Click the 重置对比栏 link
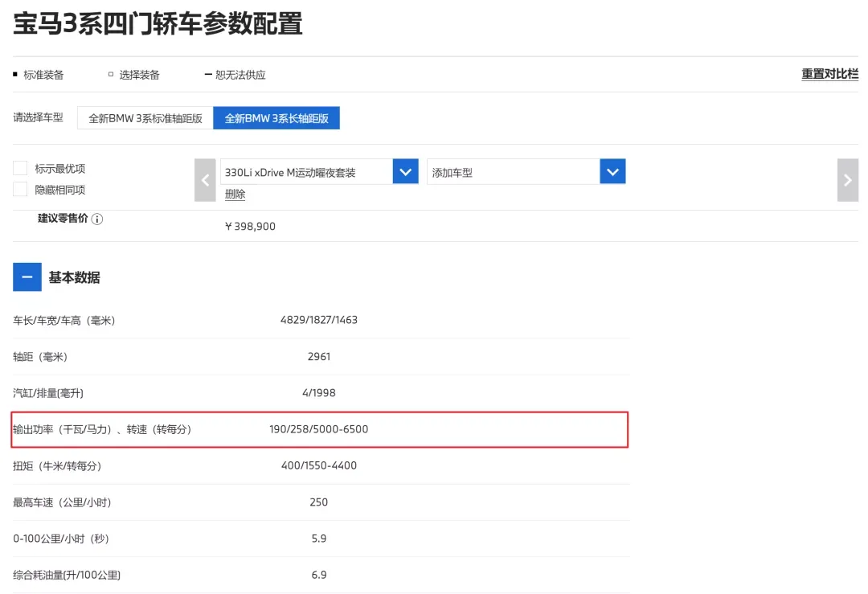The height and width of the screenshot is (594, 868). [829, 74]
